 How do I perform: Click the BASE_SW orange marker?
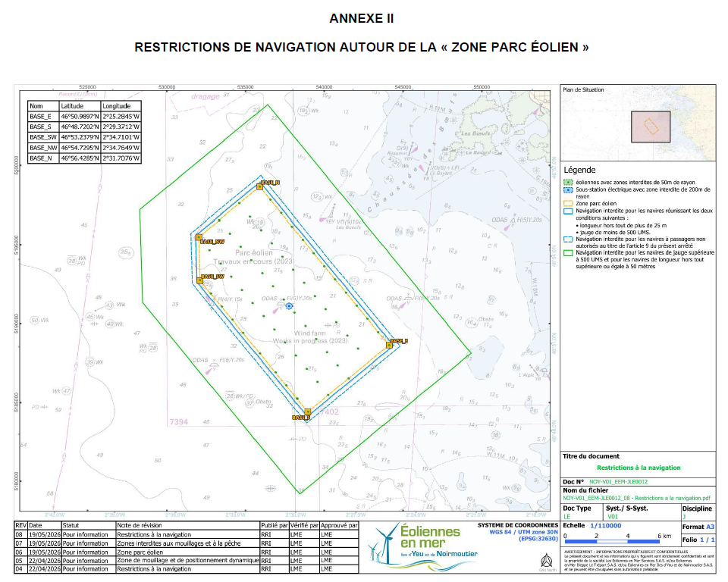pyautogui.click(x=199, y=280)
